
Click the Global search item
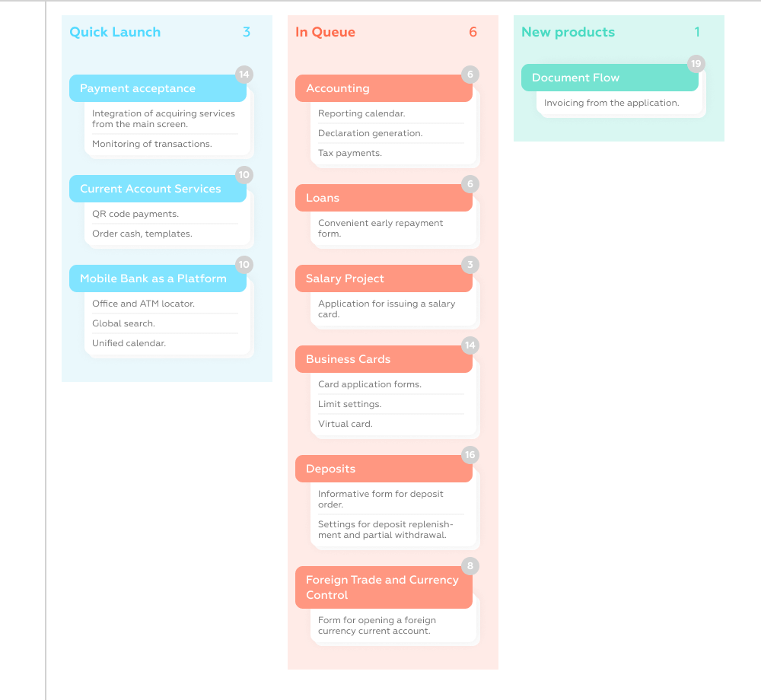(123, 323)
